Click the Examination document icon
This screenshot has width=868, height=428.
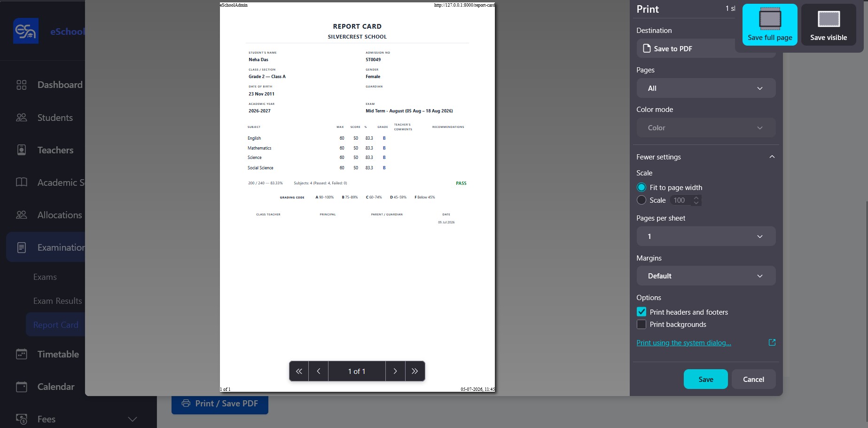tap(22, 247)
